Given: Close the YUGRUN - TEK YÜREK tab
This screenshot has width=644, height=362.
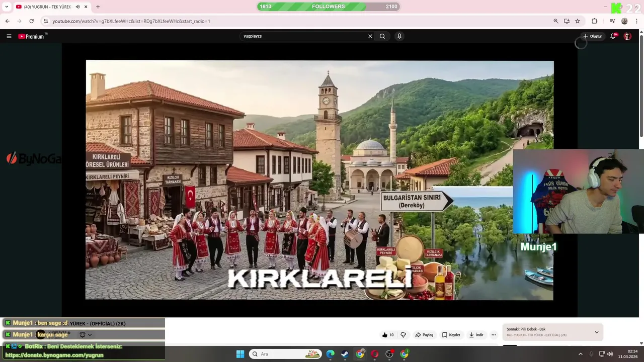Looking at the screenshot, I should pos(86,7).
